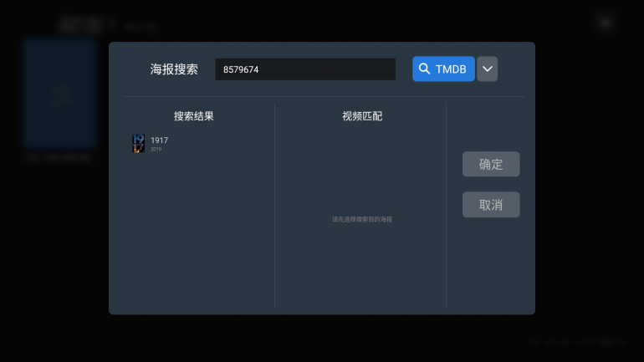Click the 视频匹配 column header
Viewport: 644px width, 362px height.
(x=361, y=116)
